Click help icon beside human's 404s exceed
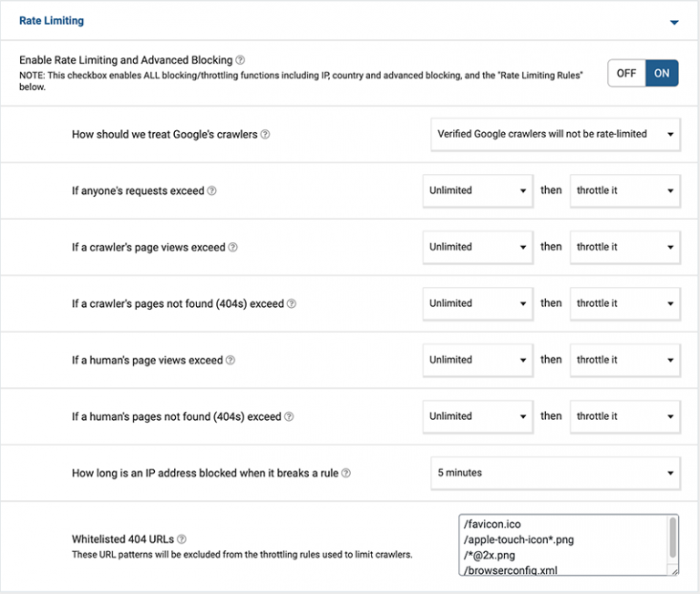Screen dimensions: 700x594 289,417
